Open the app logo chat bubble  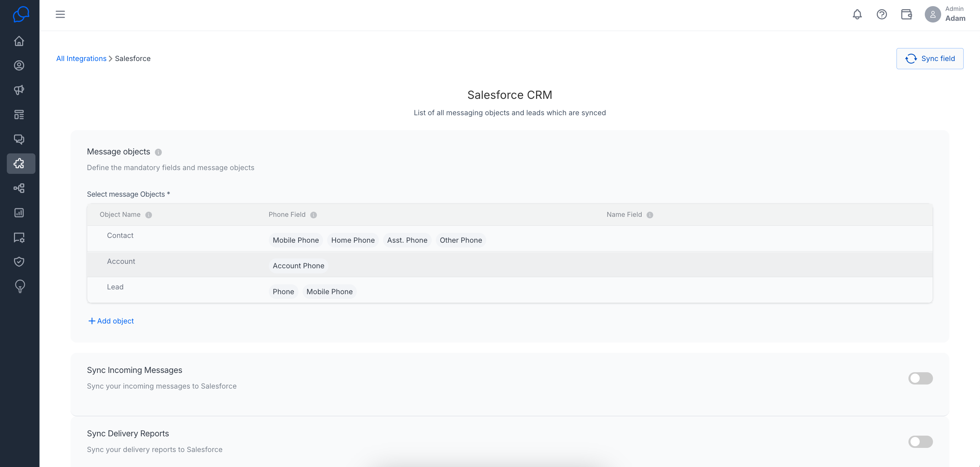tap(21, 14)
